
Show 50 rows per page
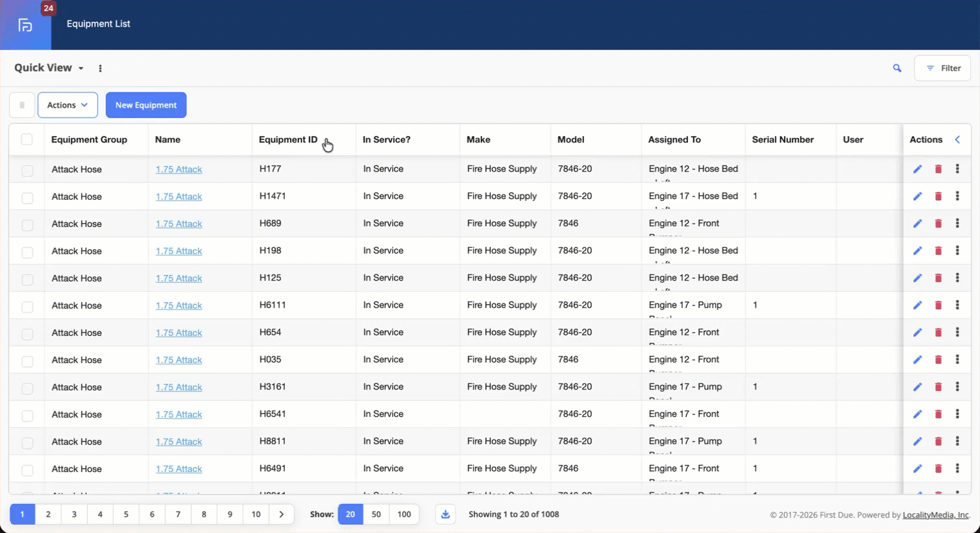click(x=376, y=514)
